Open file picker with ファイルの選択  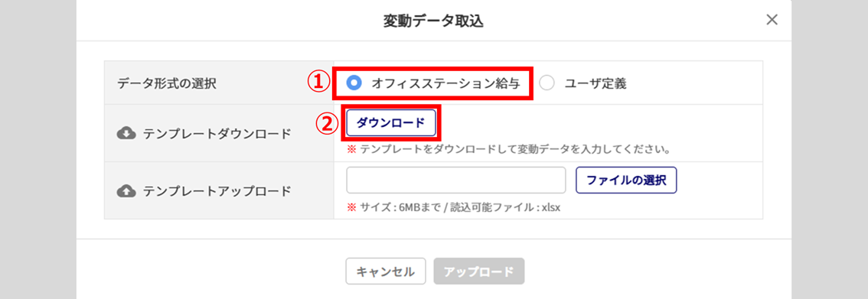(x=626, y=180)
